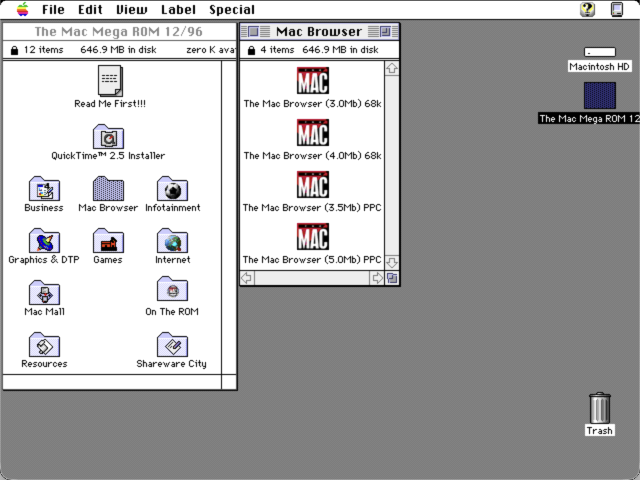Select the Resources folder icon
Screen dimensions: 640x480
(44, 344)
